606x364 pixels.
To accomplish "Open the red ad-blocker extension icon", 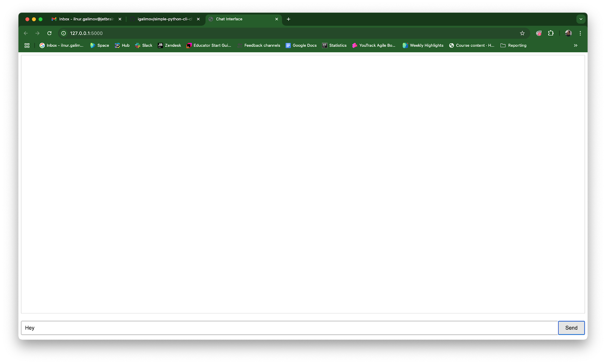I will [x=539, y=33].
